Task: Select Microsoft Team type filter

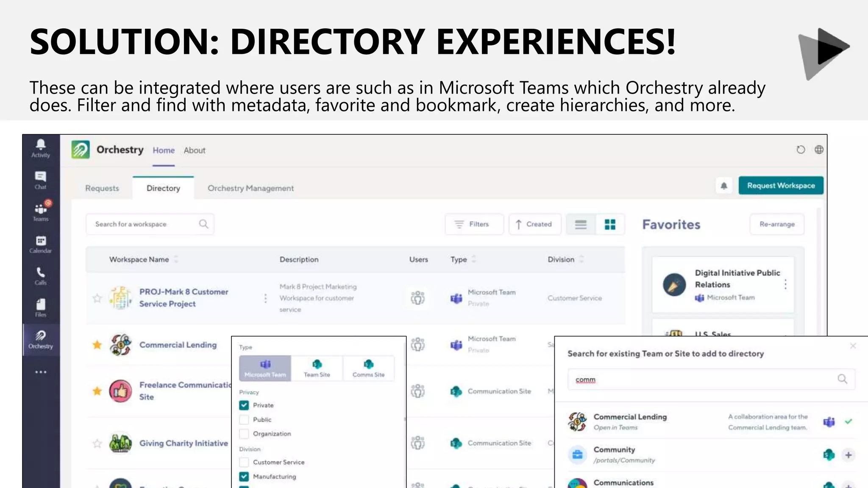Action: coord(265,368)
